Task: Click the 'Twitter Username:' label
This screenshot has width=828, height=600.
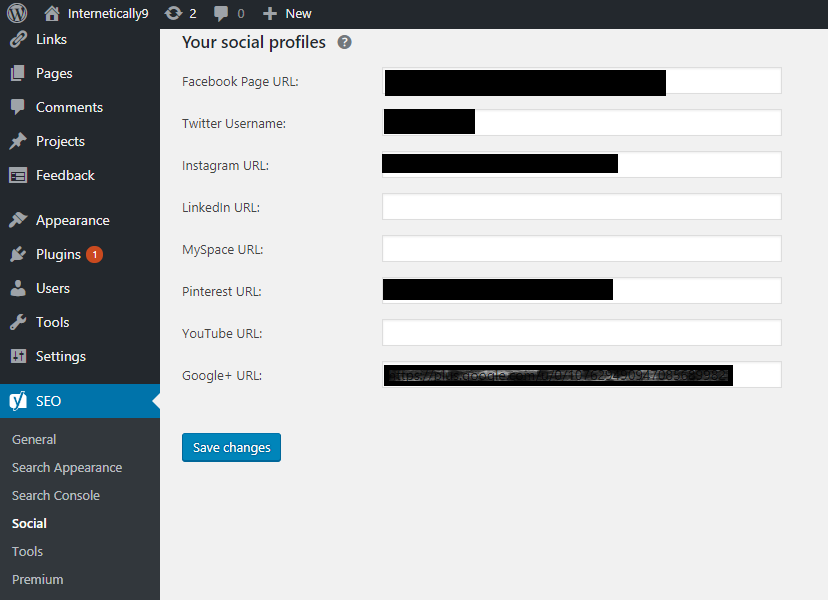Action: click(x=234, y=124)
